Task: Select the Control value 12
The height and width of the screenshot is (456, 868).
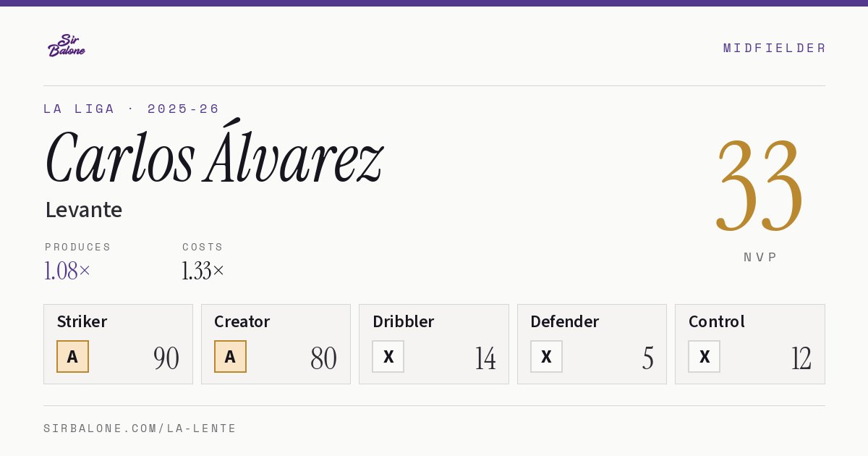Action: click(801, 358)
